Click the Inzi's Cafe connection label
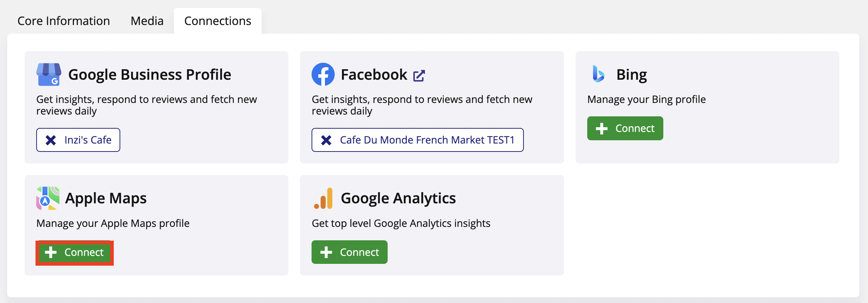The height and width of the screenshot is (303, 868). tap(88, 140)
